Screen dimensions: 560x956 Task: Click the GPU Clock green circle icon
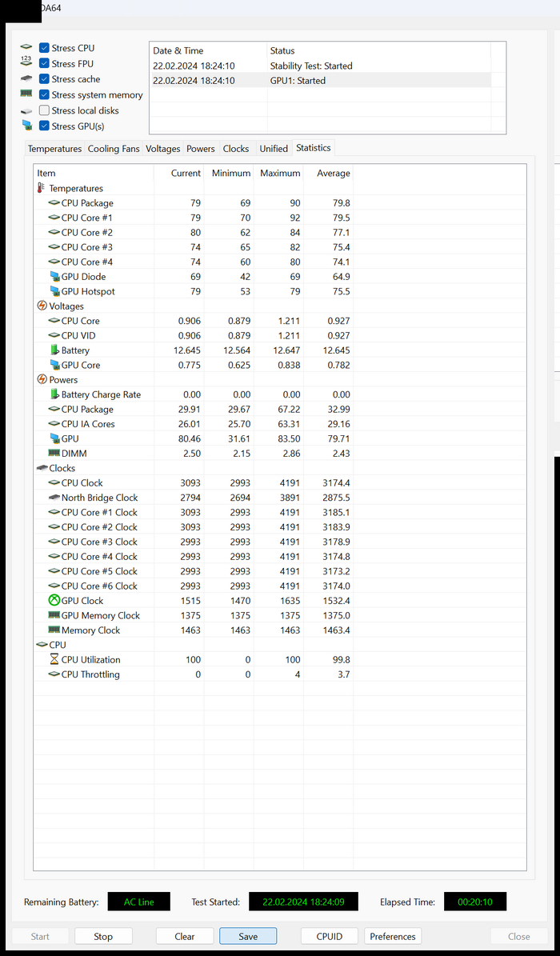pyautogui.click(x=54, y=601)
